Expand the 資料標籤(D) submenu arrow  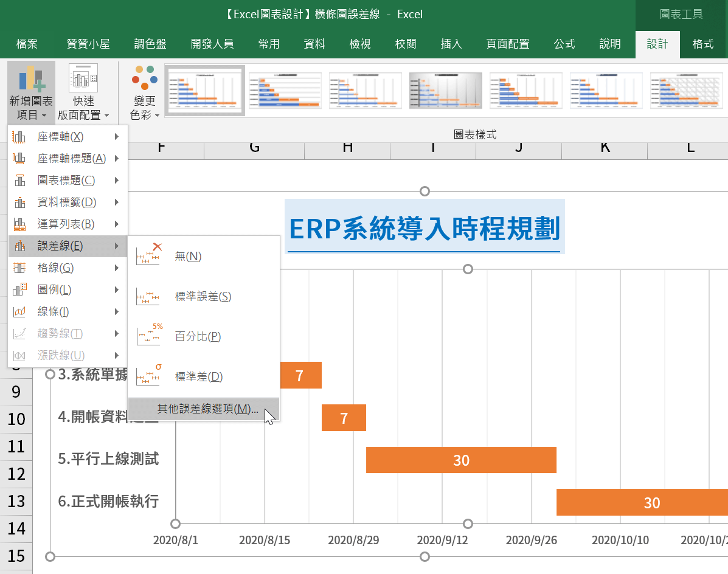[117, 202]
